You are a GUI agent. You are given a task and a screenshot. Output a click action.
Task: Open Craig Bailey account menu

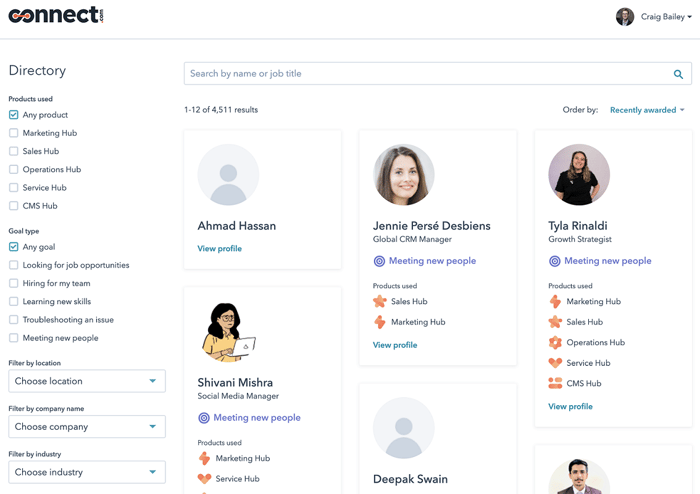666,17
